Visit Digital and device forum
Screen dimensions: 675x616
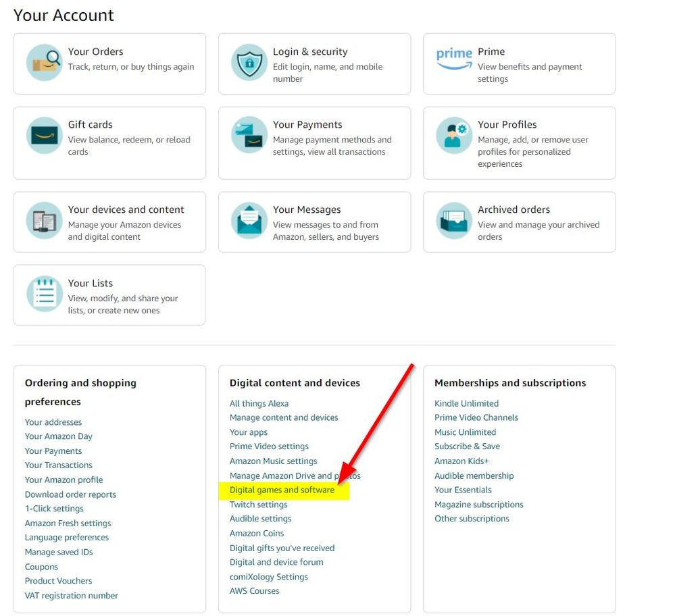pos(276,562)
